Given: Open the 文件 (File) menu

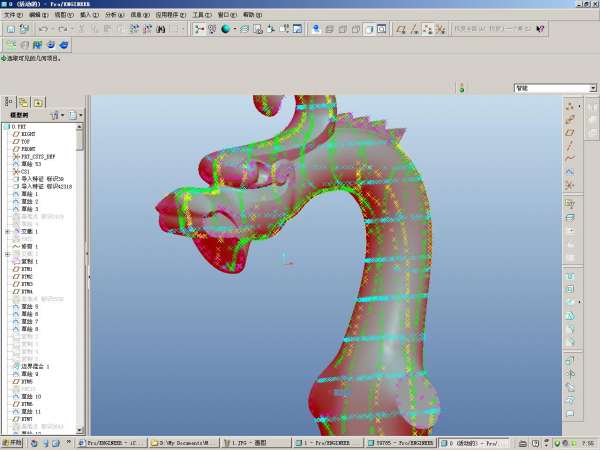Looking at the screenshot, I should pos(13,15).
